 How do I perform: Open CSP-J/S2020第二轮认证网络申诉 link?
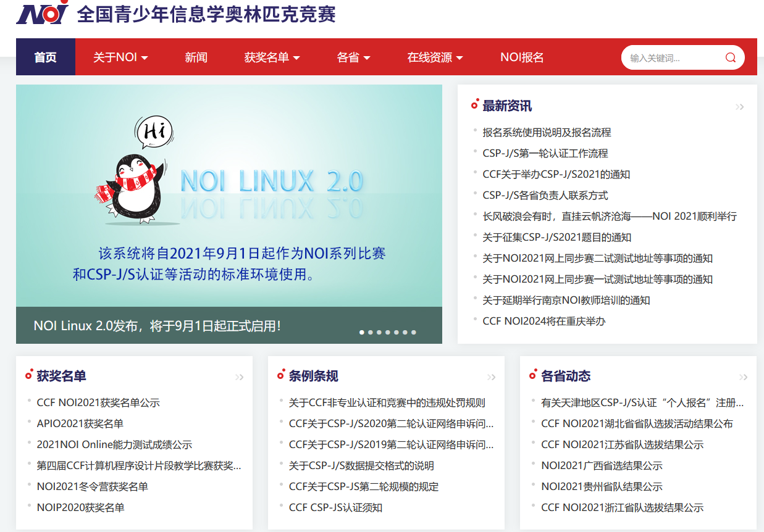[391, 424]
